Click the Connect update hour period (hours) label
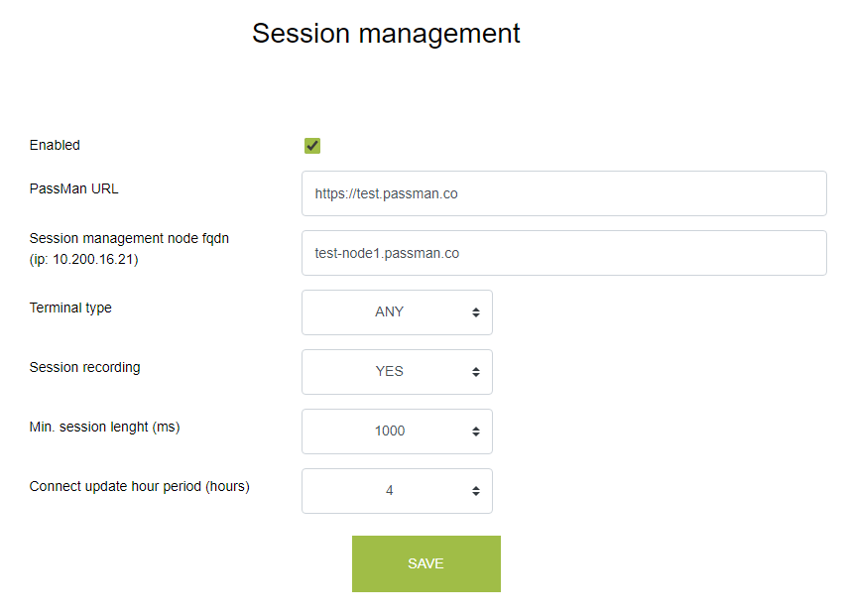Image resolution: width=849 pixels, height=616 pixels. [x=139, y=486]
